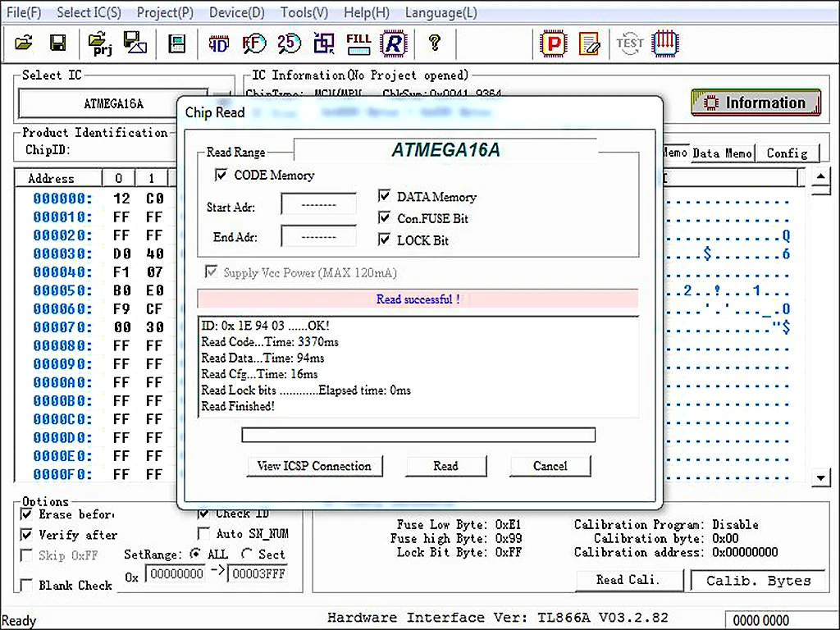Click the Start Adr input field
The image size is (840, 630).
point(319,204)
